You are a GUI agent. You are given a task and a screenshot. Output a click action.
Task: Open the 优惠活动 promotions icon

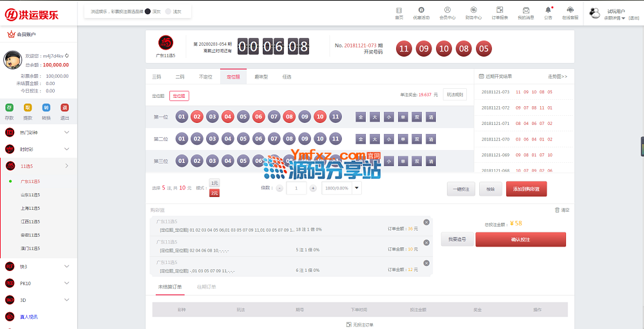pyautogui.click(x=421, y=11)
